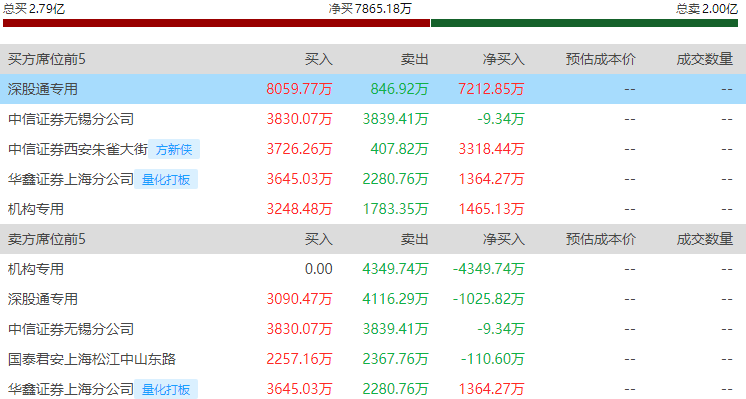
Task: Click net value -4349.74万
Action: pos(489,269)
